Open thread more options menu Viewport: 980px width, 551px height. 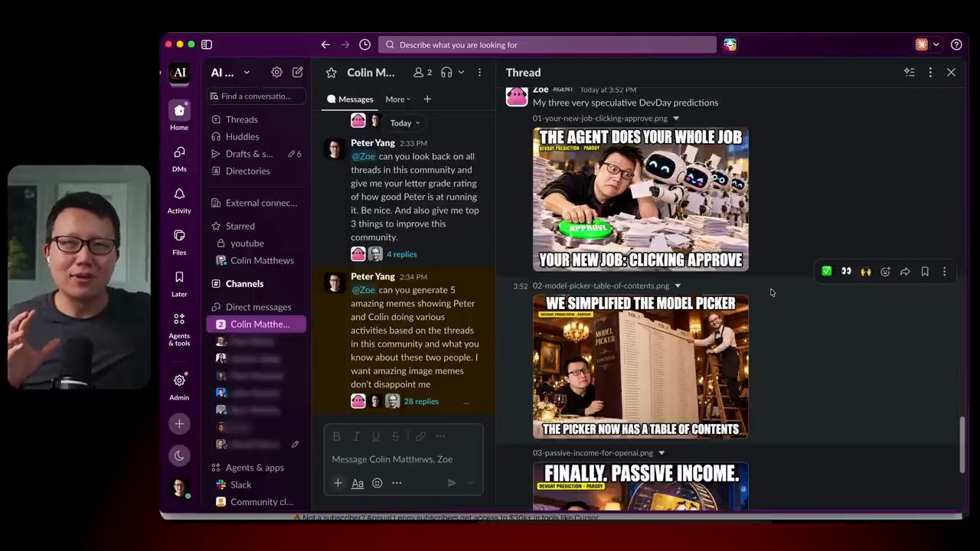pyautogui.click(x=930, y=72)
